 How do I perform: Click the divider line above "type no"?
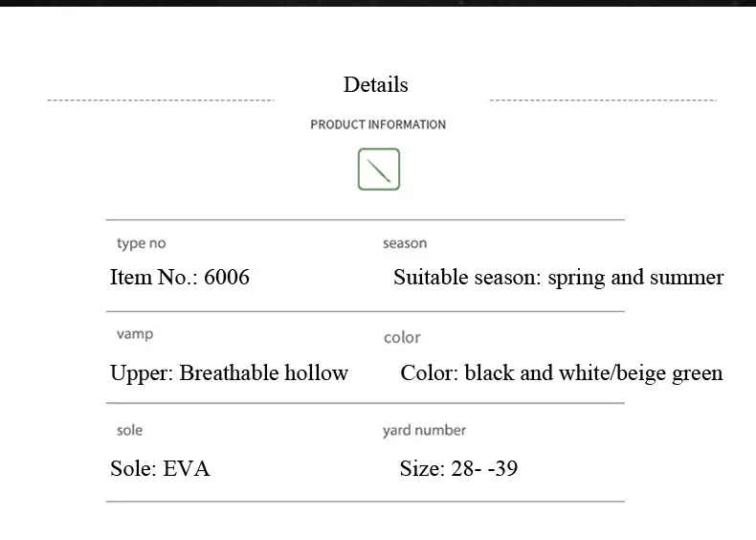365,220
